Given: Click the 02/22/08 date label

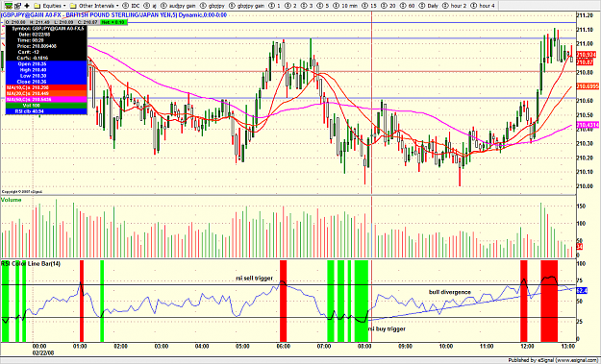Looking at the screenshot, I should [43, 352].
